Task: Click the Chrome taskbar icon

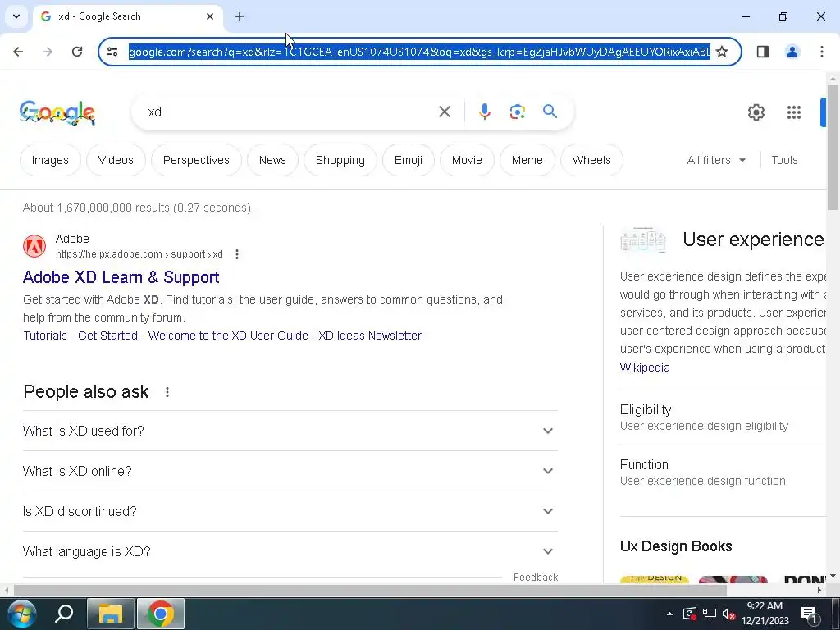Action: [x=161, y=614]
